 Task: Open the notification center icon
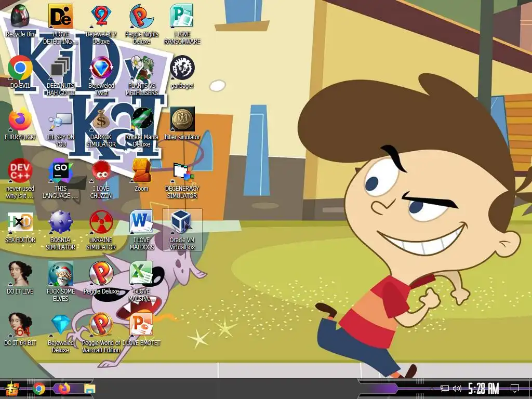515,389
